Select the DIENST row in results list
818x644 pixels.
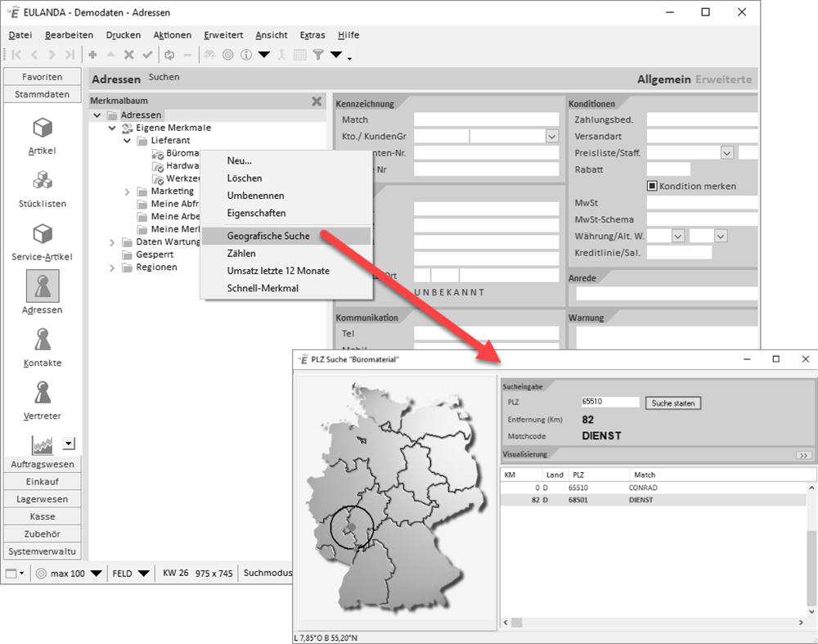point(654,500)
